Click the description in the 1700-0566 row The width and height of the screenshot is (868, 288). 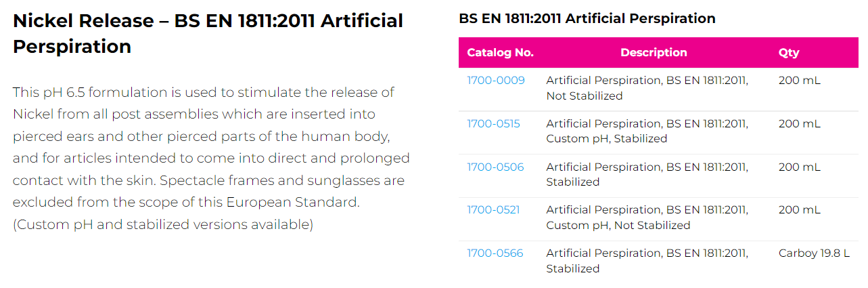(647, 261)
